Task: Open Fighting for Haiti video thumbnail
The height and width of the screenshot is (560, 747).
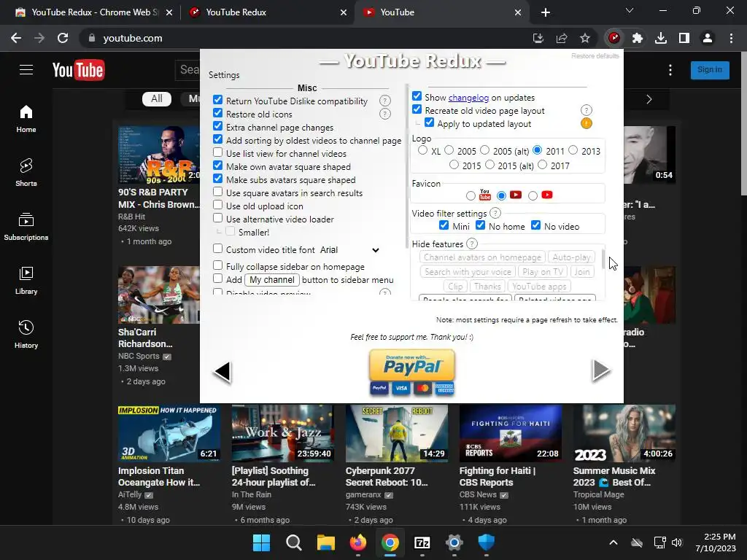Action: [510, 433]
